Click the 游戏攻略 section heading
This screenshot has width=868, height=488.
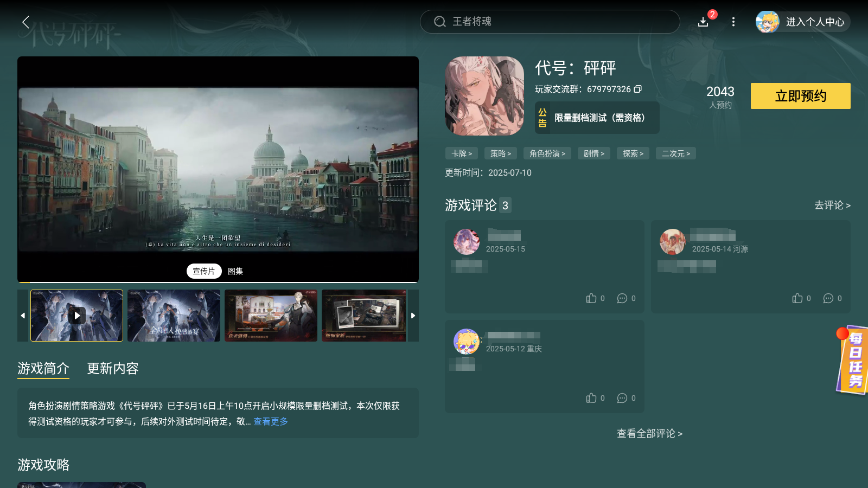[43, 465]
